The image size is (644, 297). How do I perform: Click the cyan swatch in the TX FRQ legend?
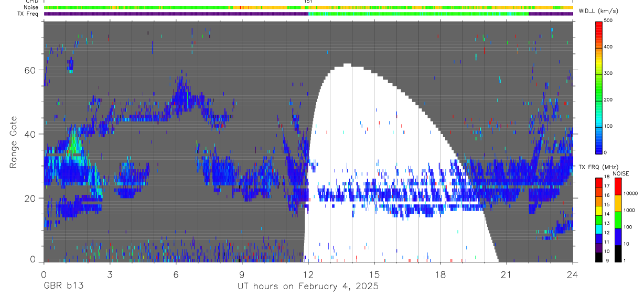[x=599, y=228]
